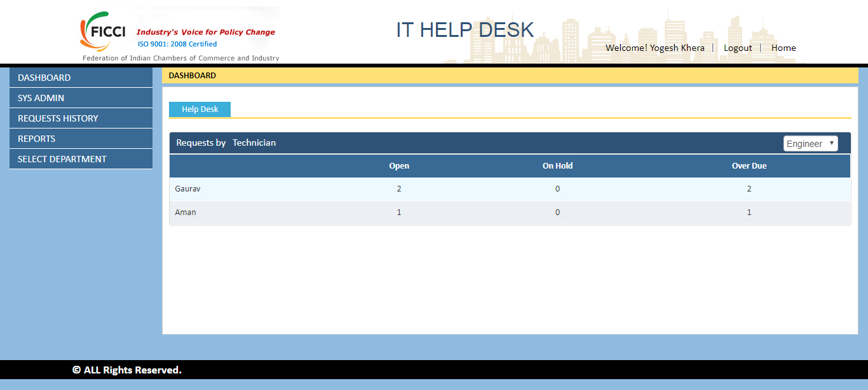Open Aman's Open requests count
The image size is (868, 390).
point(399,212)
